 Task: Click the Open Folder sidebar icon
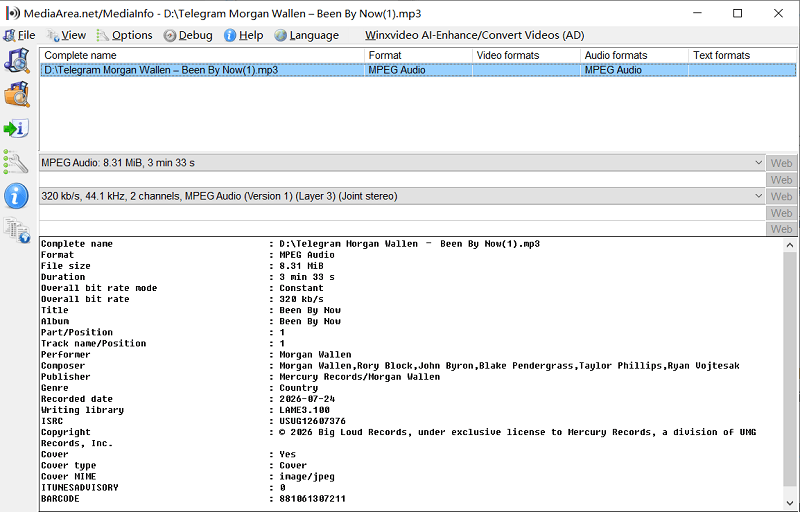[x=17, y=94]
